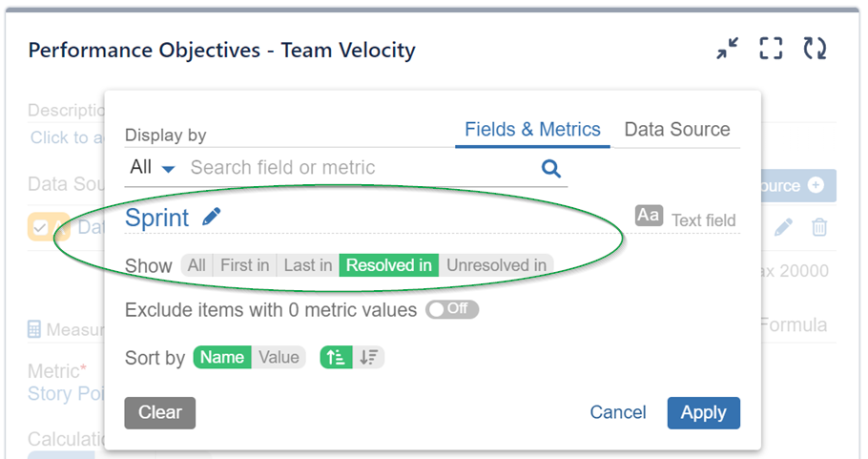This screenshot has width=868, height=459.
Task: Select ascending sort order icon
Action: (336, 358)
